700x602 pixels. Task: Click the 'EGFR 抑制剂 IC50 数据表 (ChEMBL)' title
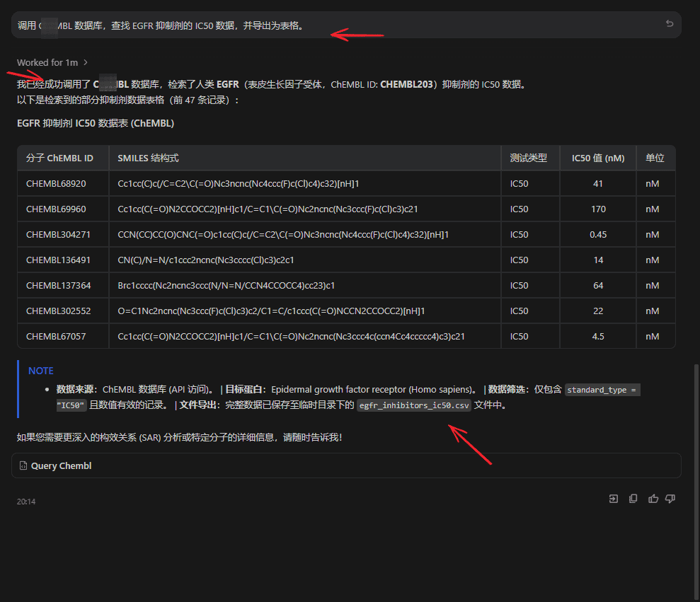(x=96, y=123)
